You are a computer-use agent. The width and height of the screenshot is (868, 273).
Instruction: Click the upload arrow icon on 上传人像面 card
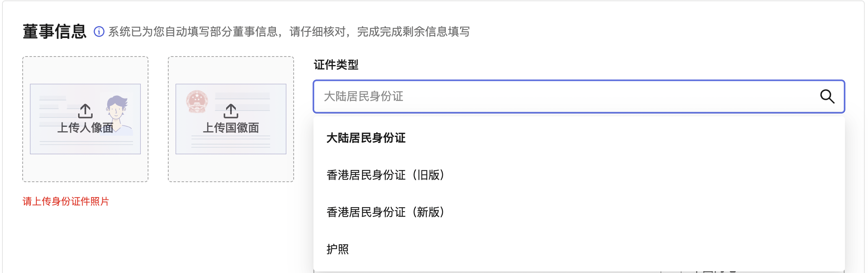click(x=85, y=110)
